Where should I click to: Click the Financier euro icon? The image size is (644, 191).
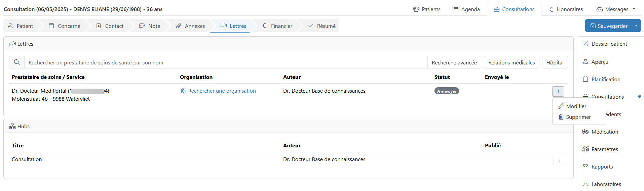tap(264, 26)
